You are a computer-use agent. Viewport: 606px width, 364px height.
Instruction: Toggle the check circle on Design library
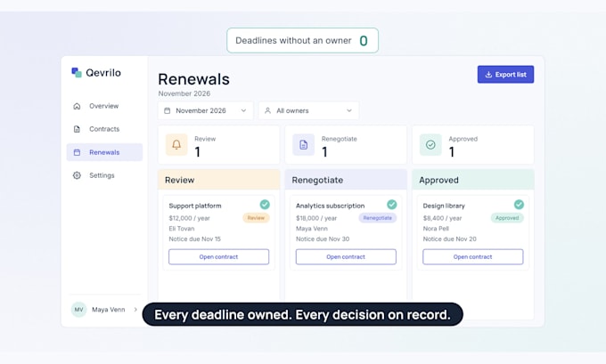[519, 205]
